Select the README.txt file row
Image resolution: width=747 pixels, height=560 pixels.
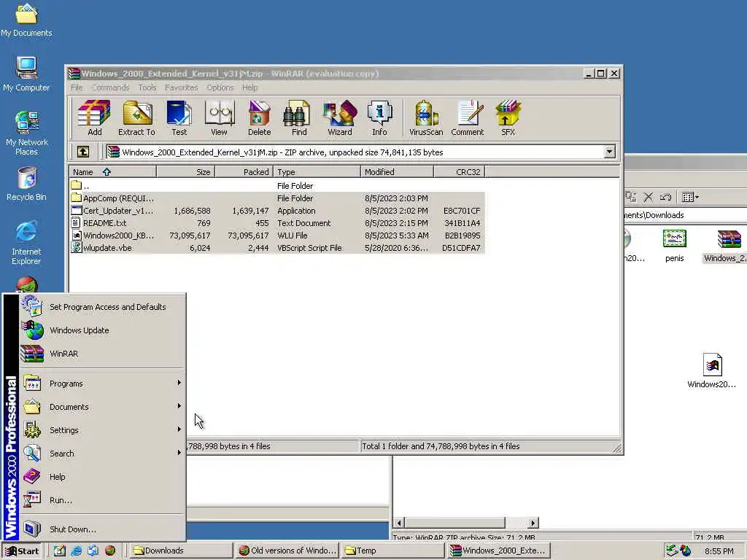[277, 223]
